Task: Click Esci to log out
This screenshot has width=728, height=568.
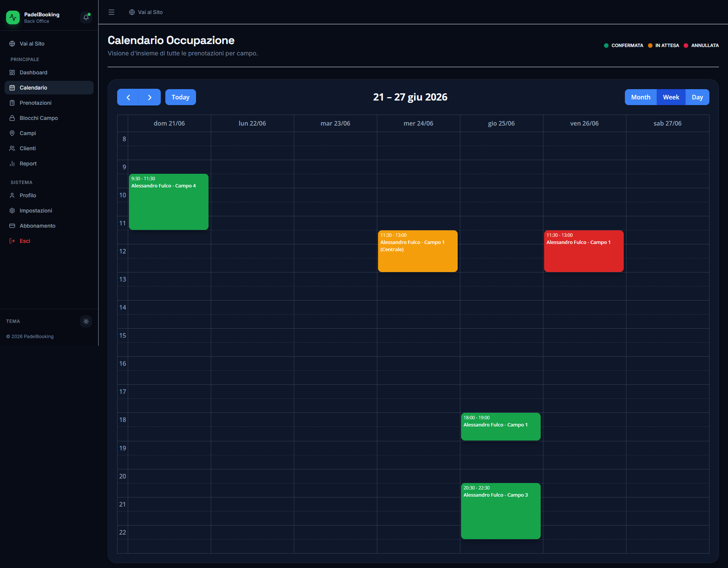Action: point(49,241)
